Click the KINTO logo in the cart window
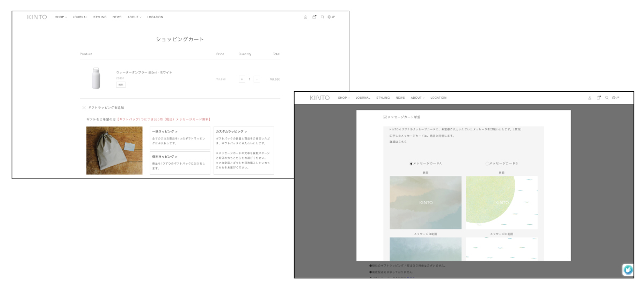This screenshot has width=644, height=287. pos(37,17)
